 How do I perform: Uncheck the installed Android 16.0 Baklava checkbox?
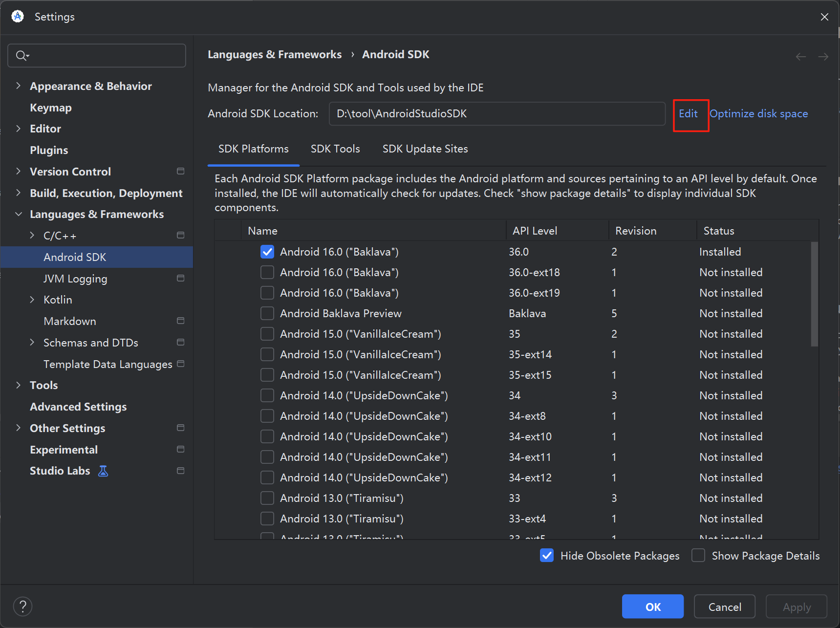(x=267, y=251)
